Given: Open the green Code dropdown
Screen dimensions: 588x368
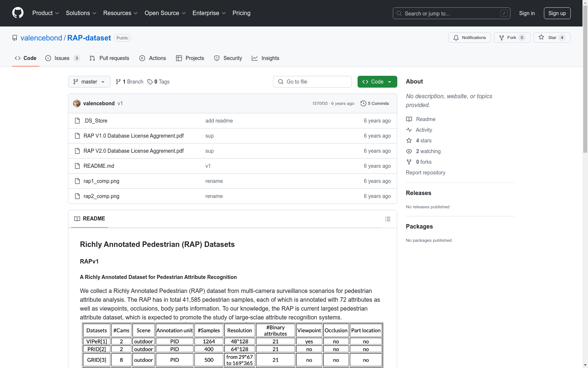Looking at the screenshot, I should pyautogui.click(x=377, y=82).
